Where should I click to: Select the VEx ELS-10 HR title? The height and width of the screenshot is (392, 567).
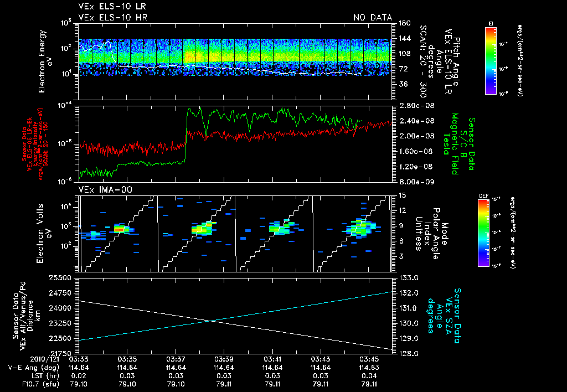click(x=113, y=17)
